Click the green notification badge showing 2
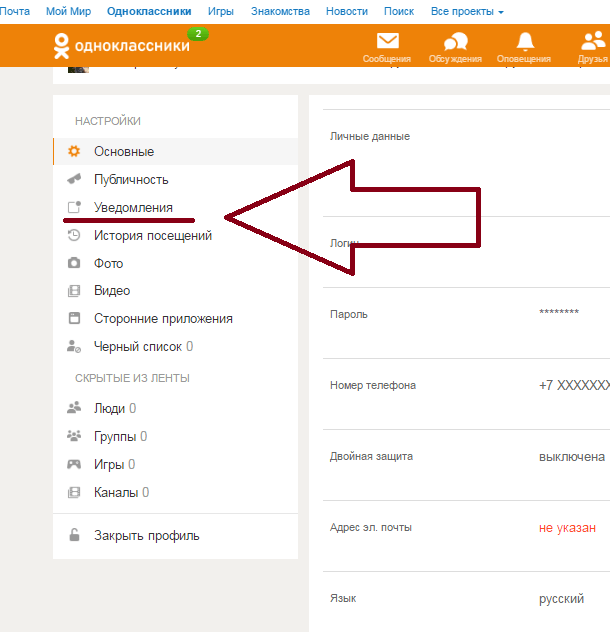Image resolution: width=610 pixels, height=632 pixels. coord(198,34)
